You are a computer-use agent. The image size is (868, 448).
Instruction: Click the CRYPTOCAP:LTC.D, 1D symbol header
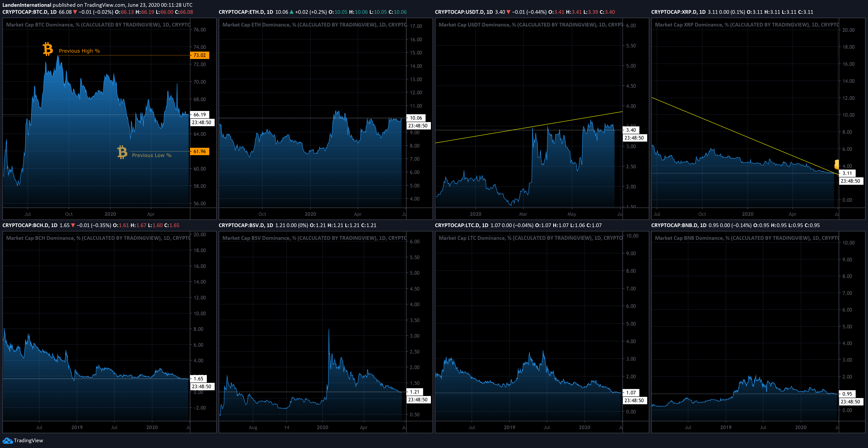pyautogui.click(x=462, y=225)
